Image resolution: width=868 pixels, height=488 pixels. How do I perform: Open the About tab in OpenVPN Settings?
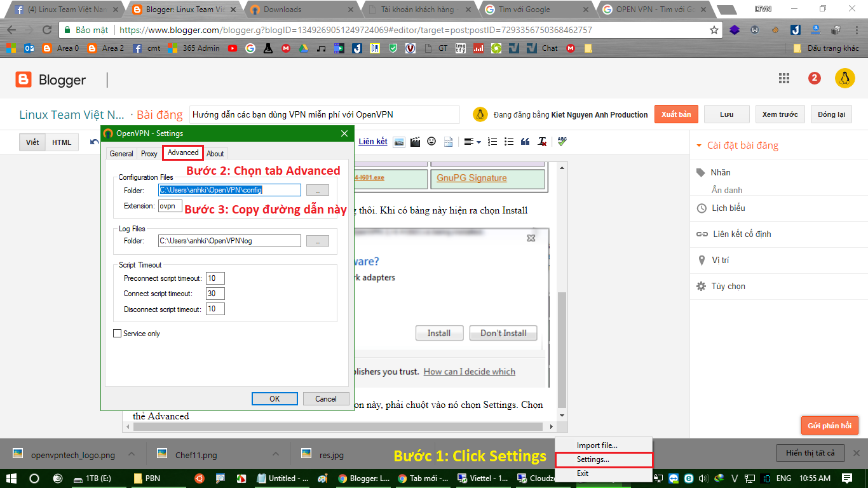[215, 154]
